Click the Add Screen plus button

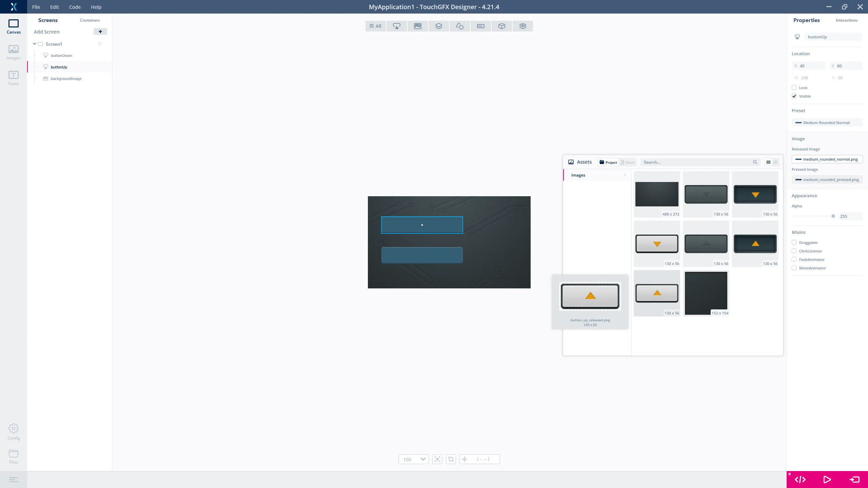tap(100, 32)
